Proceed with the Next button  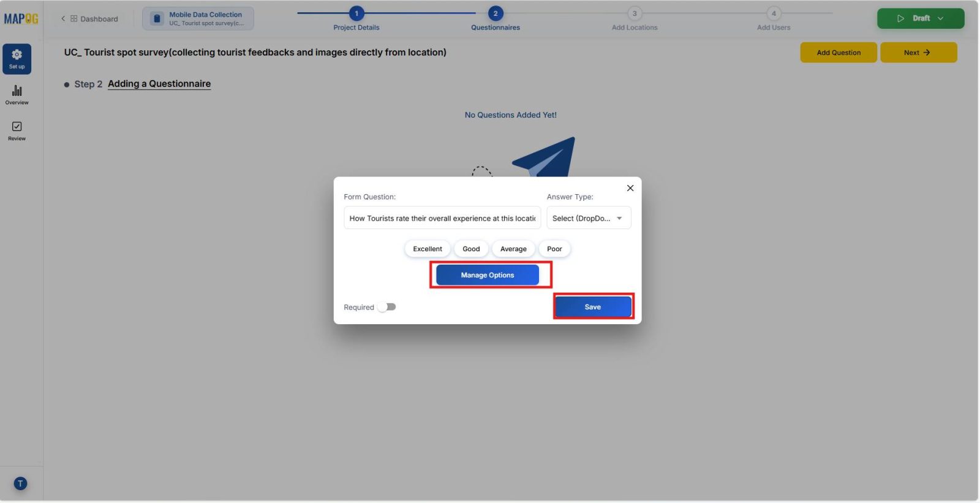point(918,53)
